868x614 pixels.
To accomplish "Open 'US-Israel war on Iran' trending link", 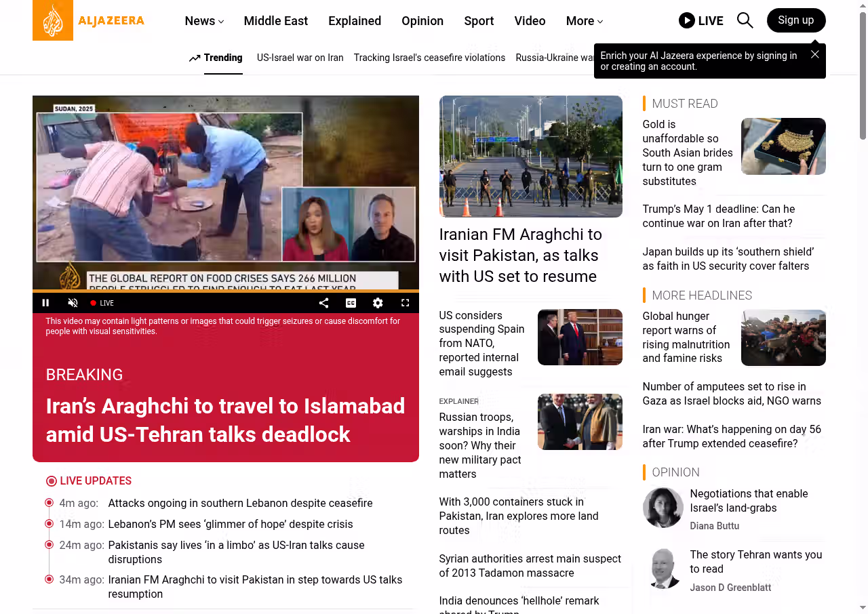I will (x=300, y=58).
